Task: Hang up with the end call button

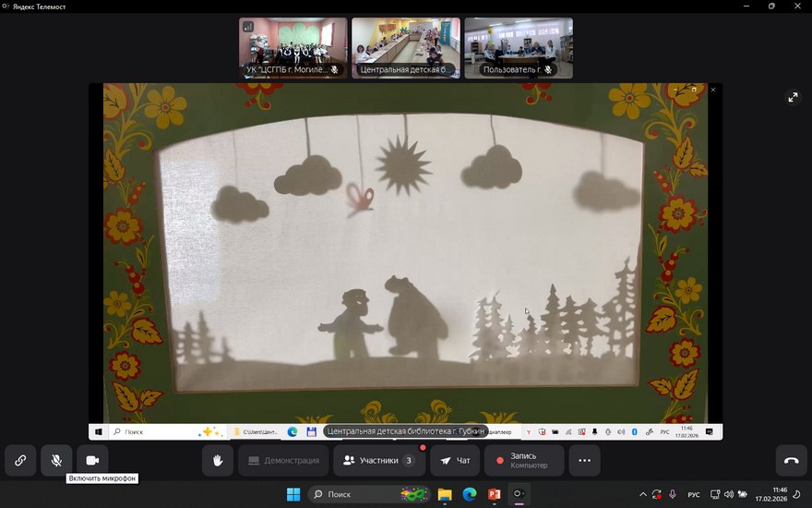Action: click(791, 460)
